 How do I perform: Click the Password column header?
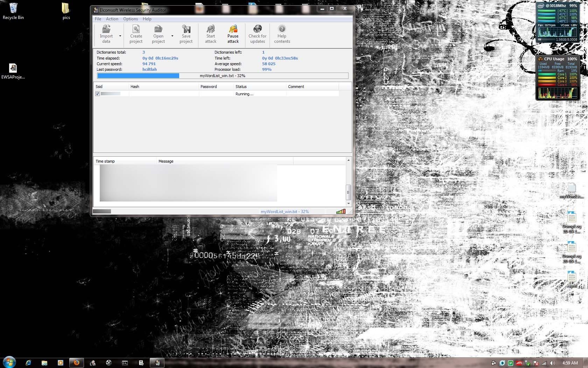(x=216, y=87)
